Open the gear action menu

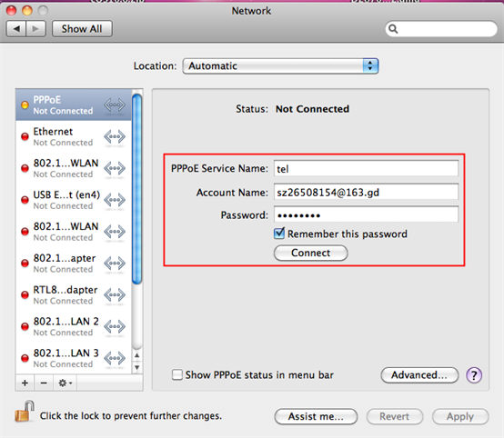[x=65, y=383]
